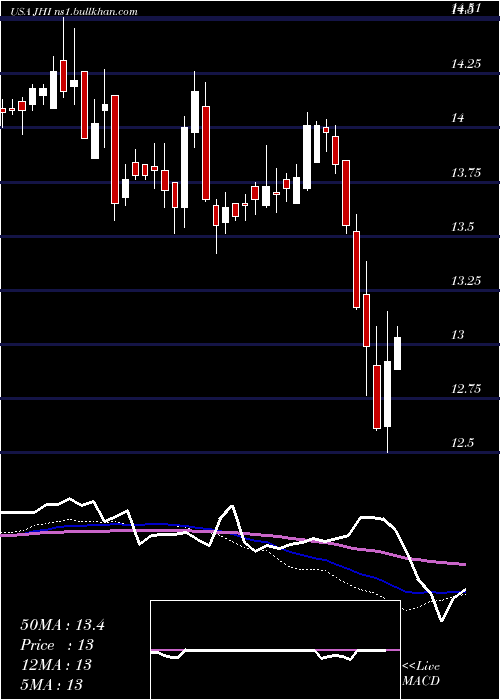Click the 14 price axis label
Image resolution: width=500 pixels, height=700 pixels.
(x=458, y=118)
